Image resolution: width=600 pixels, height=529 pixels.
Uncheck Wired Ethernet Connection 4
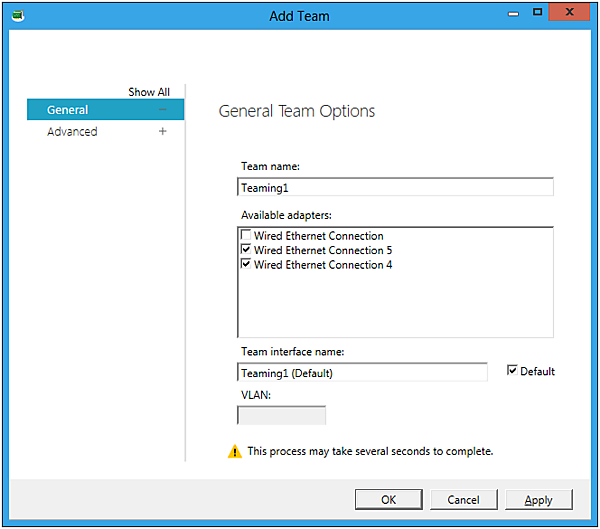coord(246,265)
